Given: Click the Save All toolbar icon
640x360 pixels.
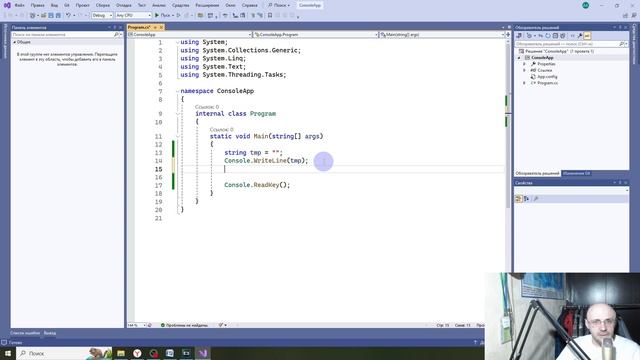Looking at the screenshot, I should coord(58,16).
